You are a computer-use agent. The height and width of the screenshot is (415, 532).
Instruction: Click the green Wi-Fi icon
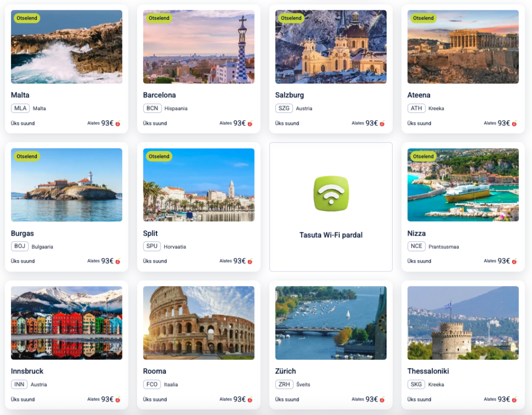331,193
